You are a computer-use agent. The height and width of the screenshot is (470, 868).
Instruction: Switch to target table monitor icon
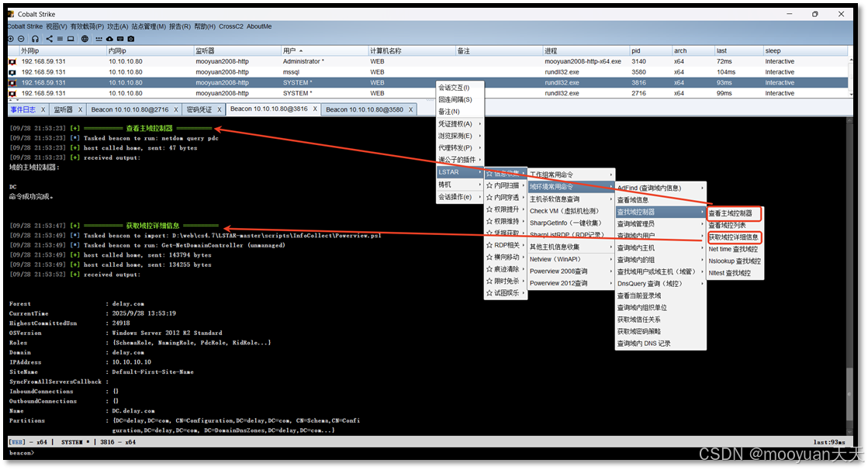[x=71, y=39]
